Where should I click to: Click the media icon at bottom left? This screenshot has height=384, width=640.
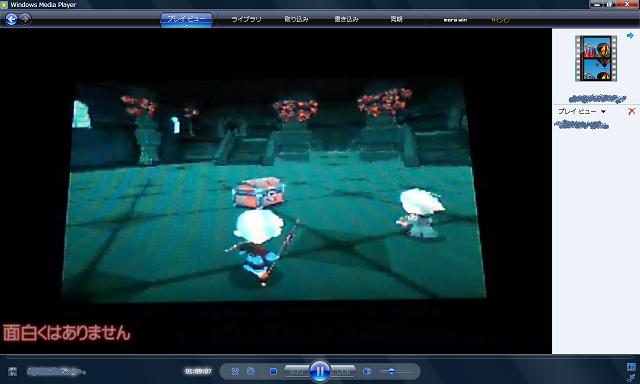pos(12,371)
